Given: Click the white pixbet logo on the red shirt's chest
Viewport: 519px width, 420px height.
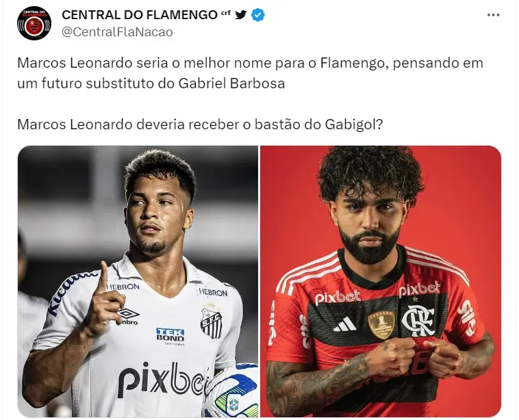Looking at the screenshot, I should tap(337, 297).
